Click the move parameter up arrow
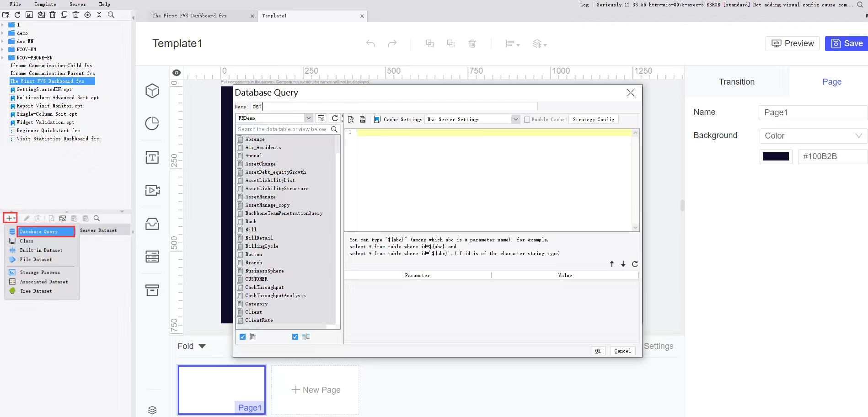The width and height of the screenshot is (868, 417). pyautogui.click(x=612, y=264)
